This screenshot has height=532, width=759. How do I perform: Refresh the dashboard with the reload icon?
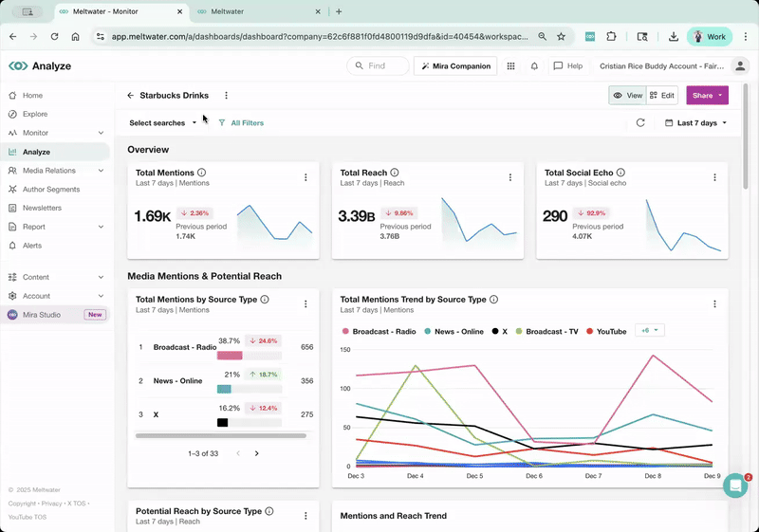tap(640, 123)
